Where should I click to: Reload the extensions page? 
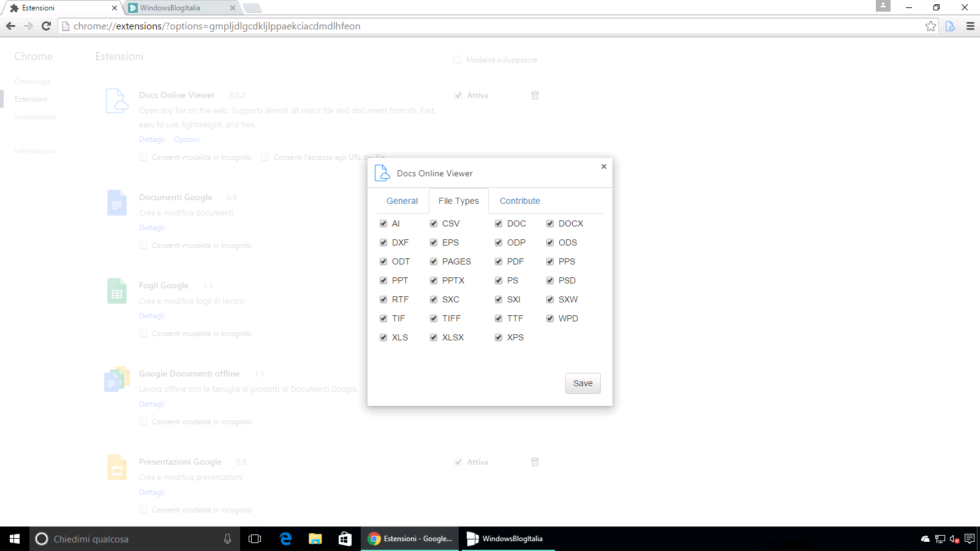tap(46, 26)
